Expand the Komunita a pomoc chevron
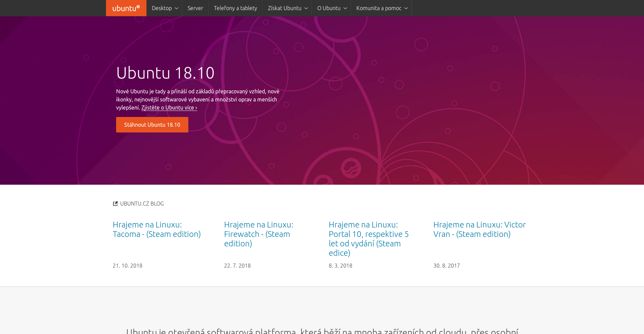 [x=406, y=8]
